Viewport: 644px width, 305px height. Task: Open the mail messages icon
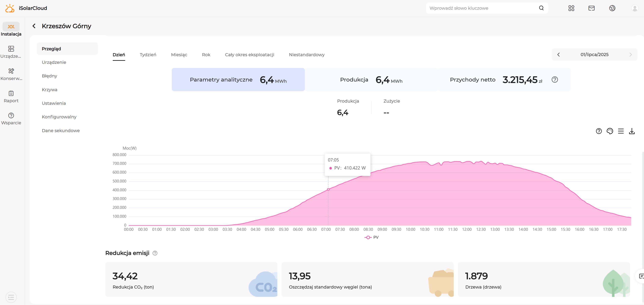(592, 8)
